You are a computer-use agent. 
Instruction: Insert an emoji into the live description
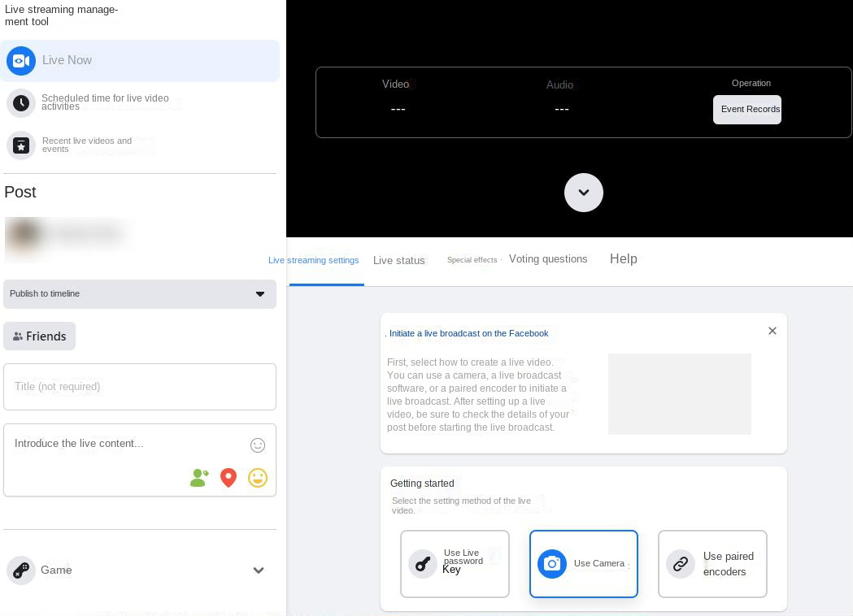click(258, 478)
